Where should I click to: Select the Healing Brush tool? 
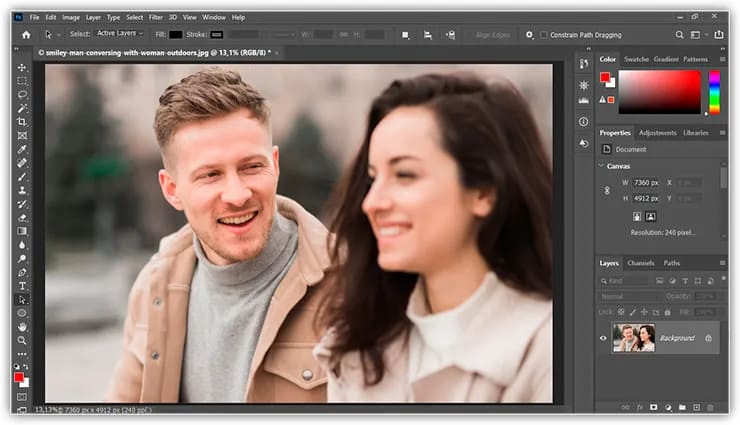coord(22,163)
